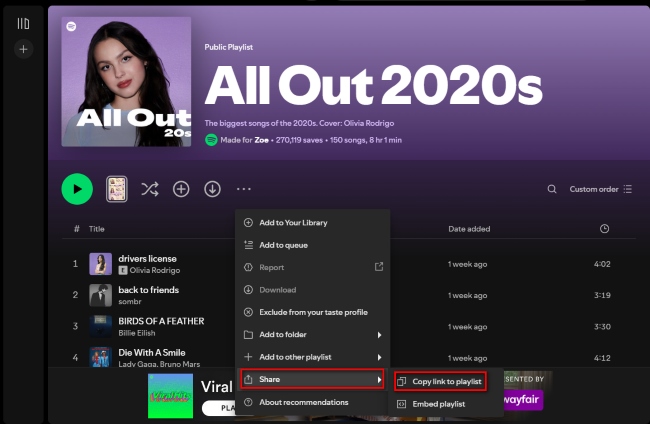This screenshot has height=424, width=650.
Task: Select Exclude from your taste profile
Action: [x=313, y=312]
